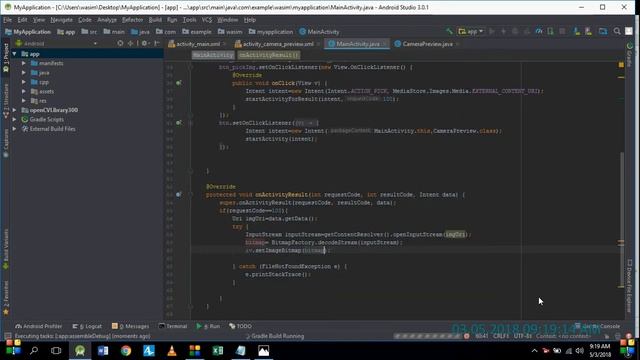Expand the res folder
This screenshot has width=640, height=360.
pos(24,100)
